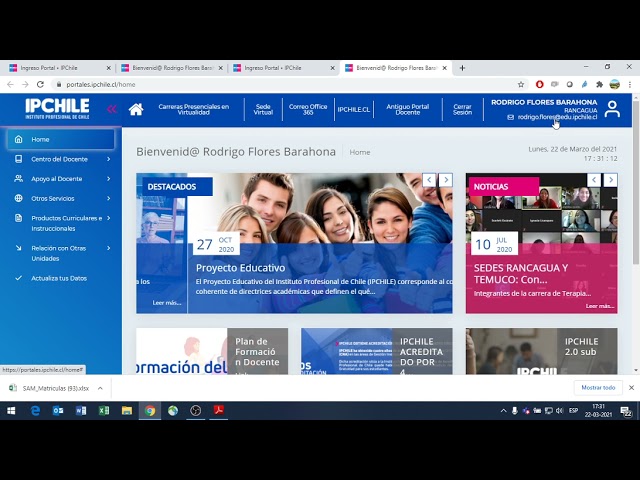Collapse sidebar with pink double-chevron icon
This screenshot has height=480, width=640.
[111, 109]
